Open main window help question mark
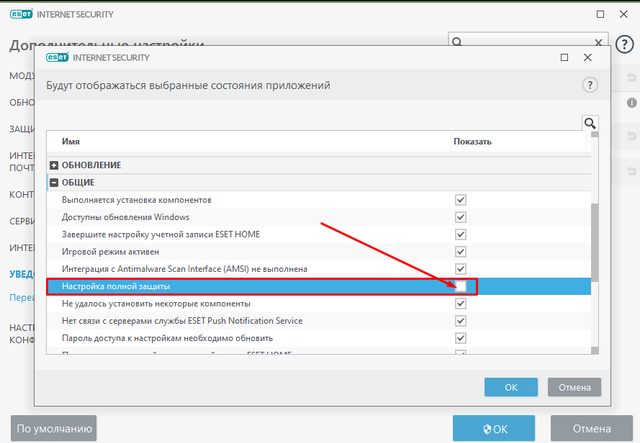 624,44
